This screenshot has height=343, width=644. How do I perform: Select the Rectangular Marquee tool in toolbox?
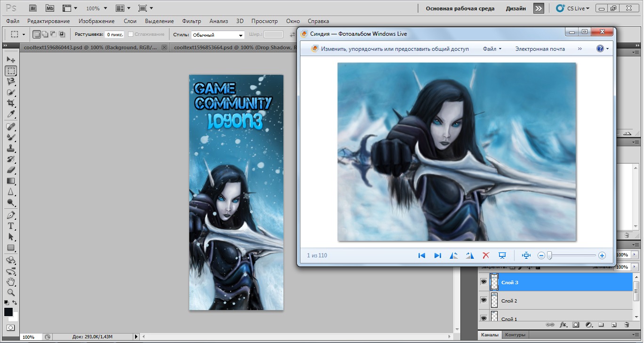point(11,71)
